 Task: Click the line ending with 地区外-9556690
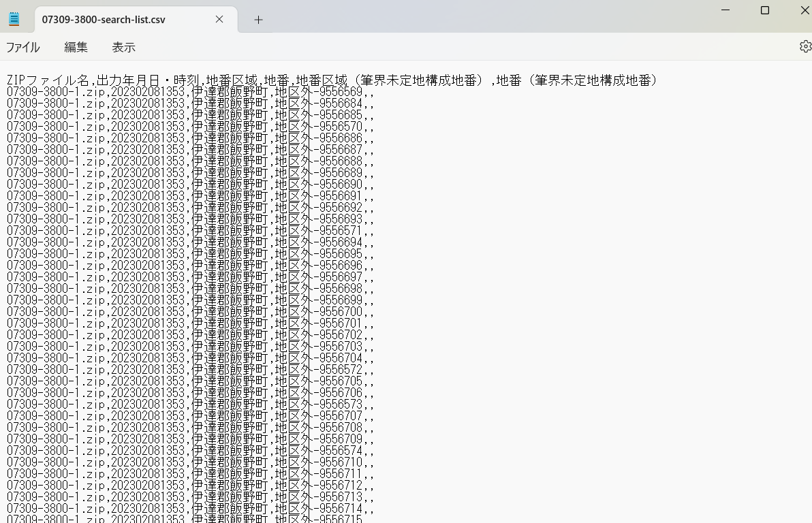(x=190, y=185)
